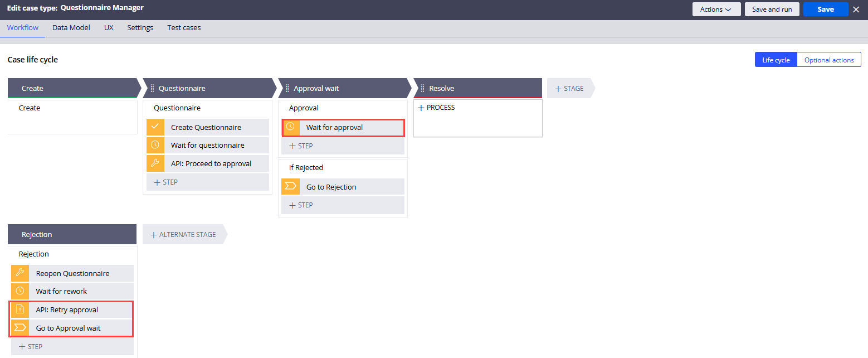Click the clock icon beside Wait for questionnaire

pos(155,145)
